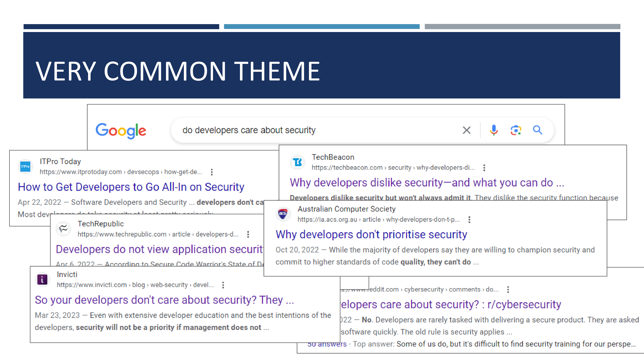The width and height of the screenshot is (644, 362).
Task: Start voice search with microphone icon
Action: pos(494,130)
